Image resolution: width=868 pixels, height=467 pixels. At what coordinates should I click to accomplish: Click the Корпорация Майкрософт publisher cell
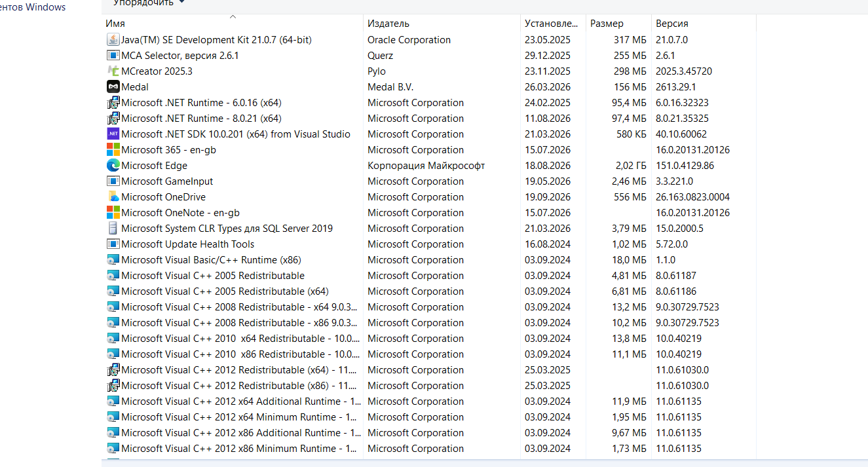pyautogui.click(x=426, y=166)
